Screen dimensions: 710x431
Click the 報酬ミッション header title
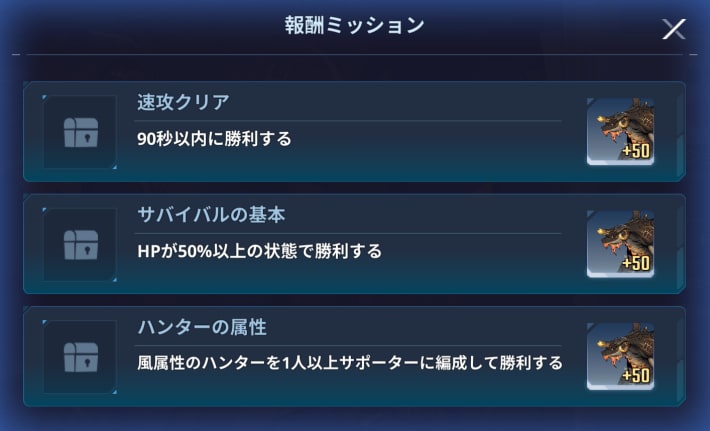(355, 25)
